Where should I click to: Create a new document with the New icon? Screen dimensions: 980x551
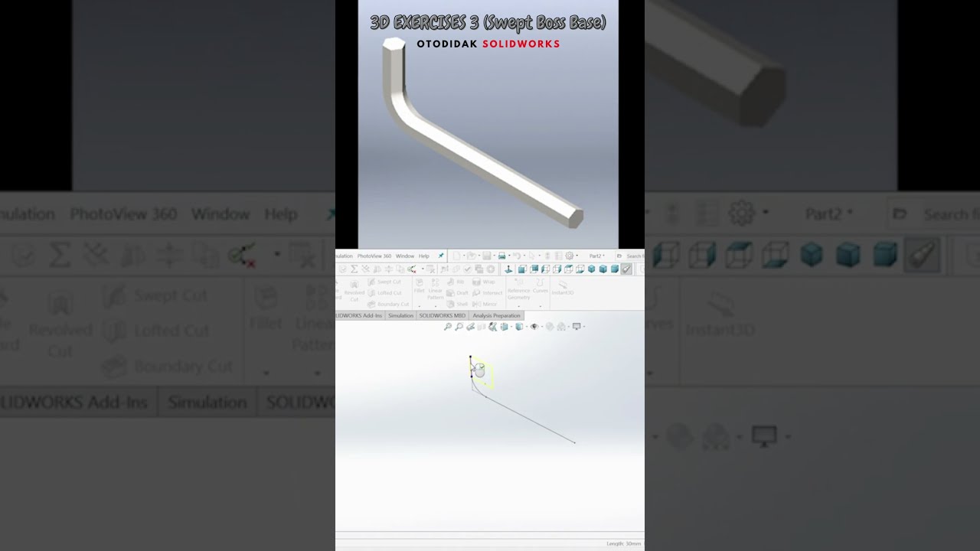click(x=457, y=256)
